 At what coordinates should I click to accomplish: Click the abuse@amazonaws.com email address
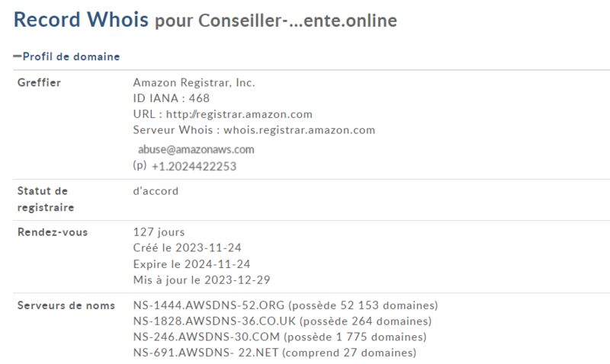point(196,149)
